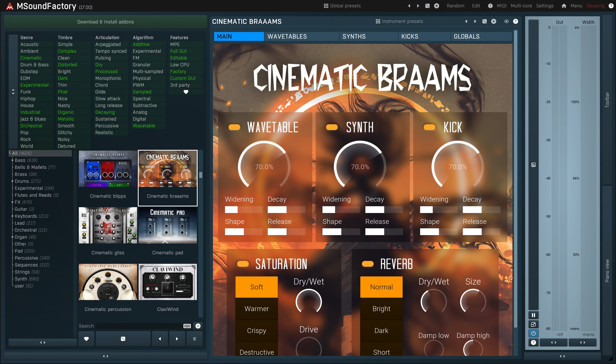Click the Wavetable Widening slider
The image size is (616, 364).
point(243,210)
